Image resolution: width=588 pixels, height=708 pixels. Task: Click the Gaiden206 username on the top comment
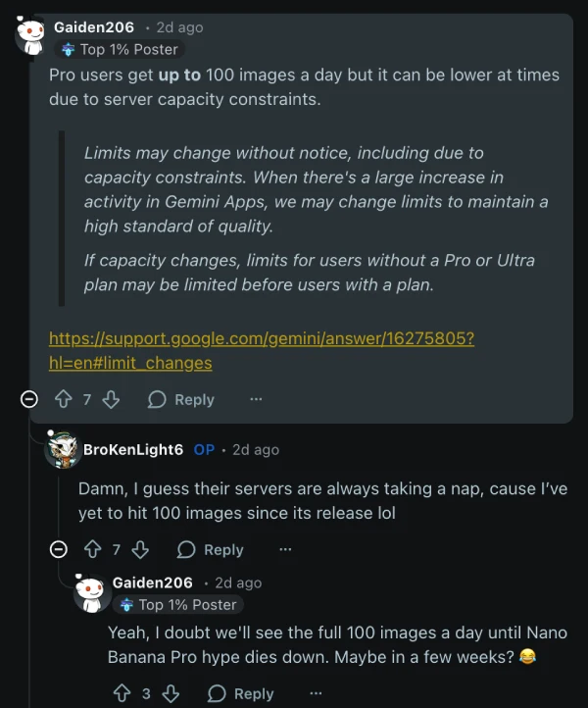pos(94,27)
